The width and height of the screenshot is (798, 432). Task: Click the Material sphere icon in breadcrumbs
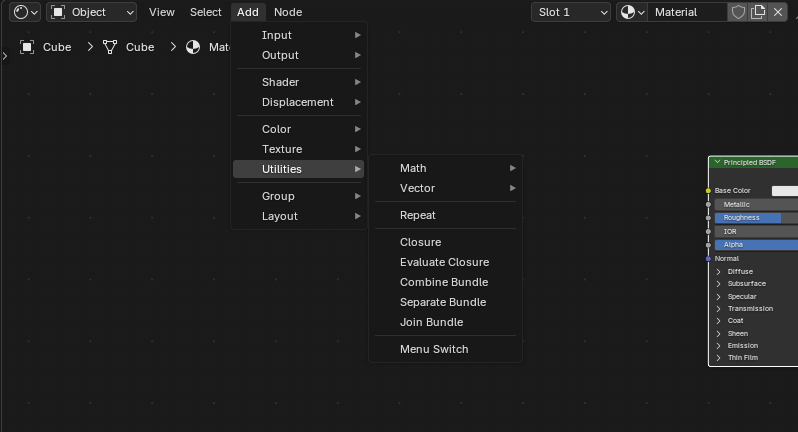point(193,47)
